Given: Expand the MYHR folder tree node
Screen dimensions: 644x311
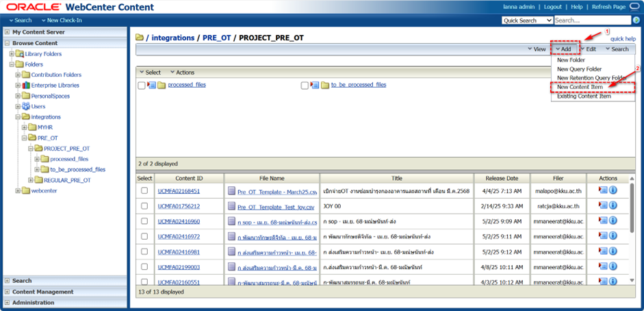Looking at the screenshot, I should tap(25, 127).
